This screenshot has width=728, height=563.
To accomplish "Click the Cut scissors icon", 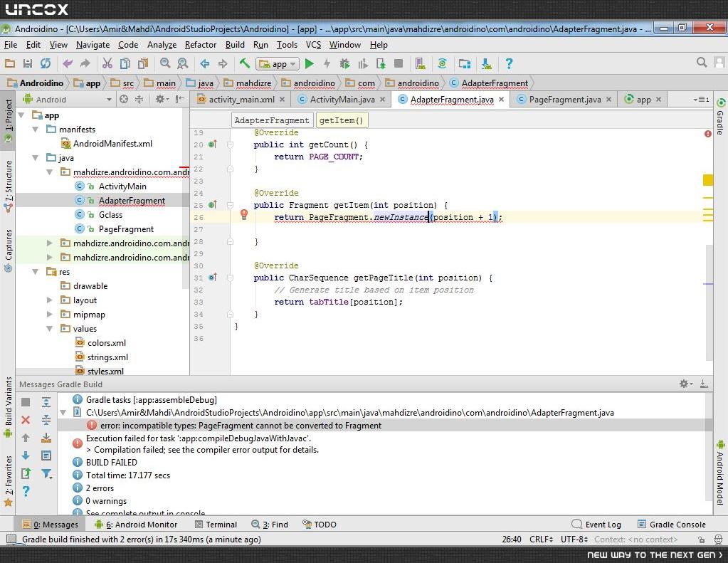I will click(107, 63).
